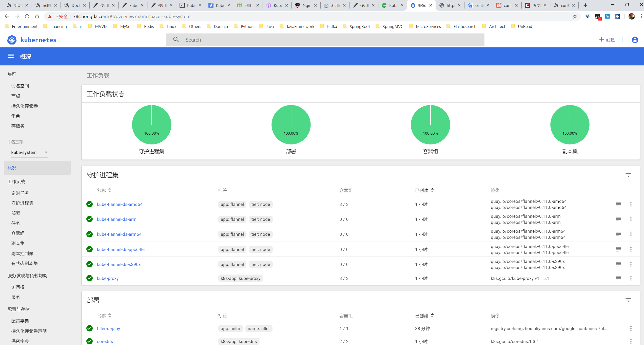
Task: Open actions menu for kube-flannel-ds-arm
Action: point(631,219)
